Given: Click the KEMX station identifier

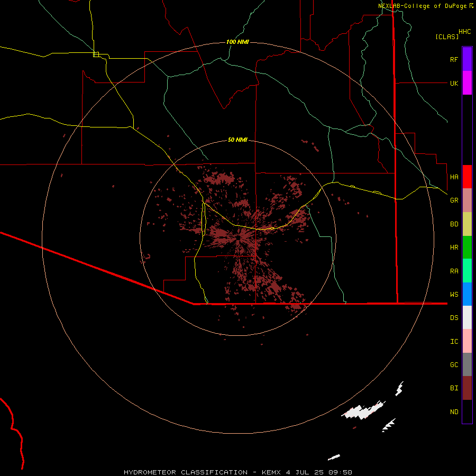Looking at the screenshot, I should (272, 472).
